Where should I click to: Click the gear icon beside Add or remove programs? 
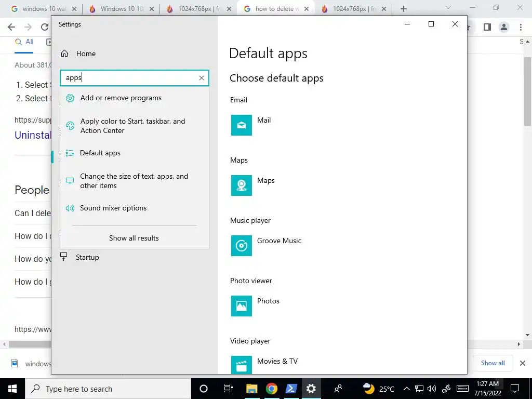70,98
